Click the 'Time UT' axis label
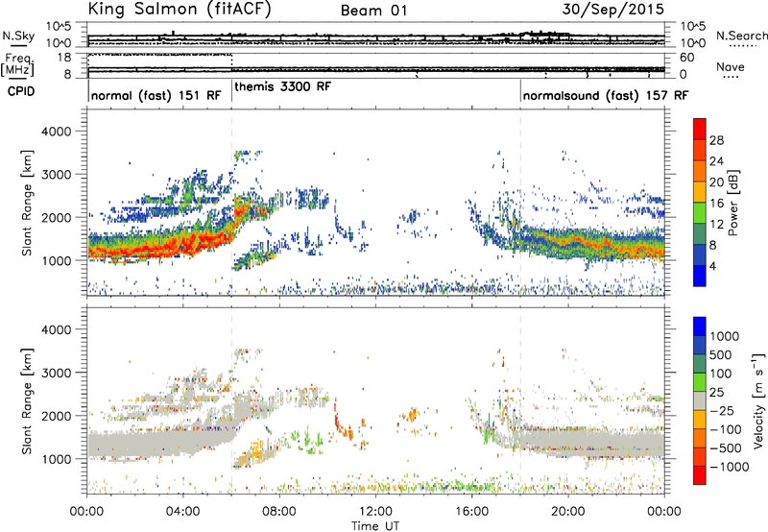 [375, 526]
